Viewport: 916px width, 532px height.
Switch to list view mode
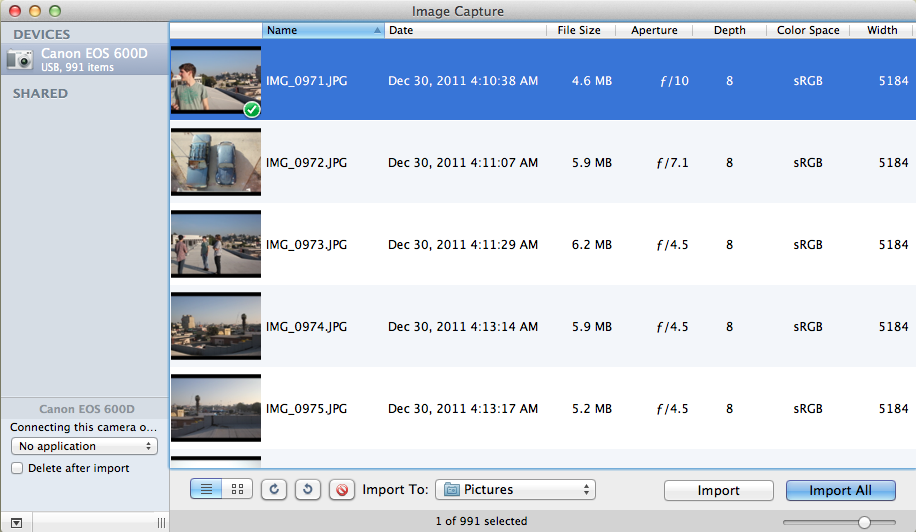click(x=206, y=490)
